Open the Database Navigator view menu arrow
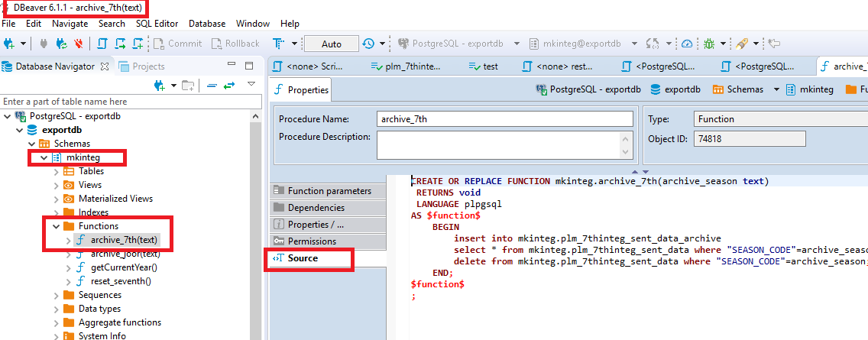This screenshot has height=340, width=868. pos(251,84)
